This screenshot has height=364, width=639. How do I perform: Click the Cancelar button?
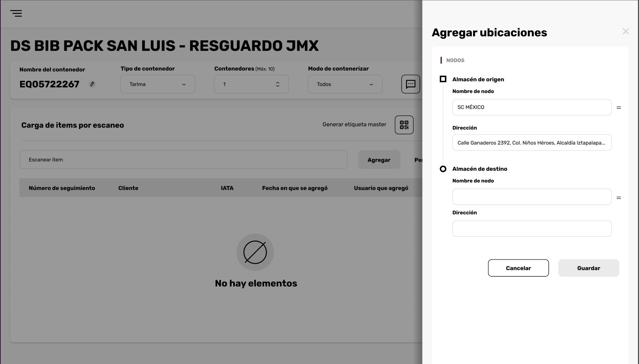click(518, 268)
